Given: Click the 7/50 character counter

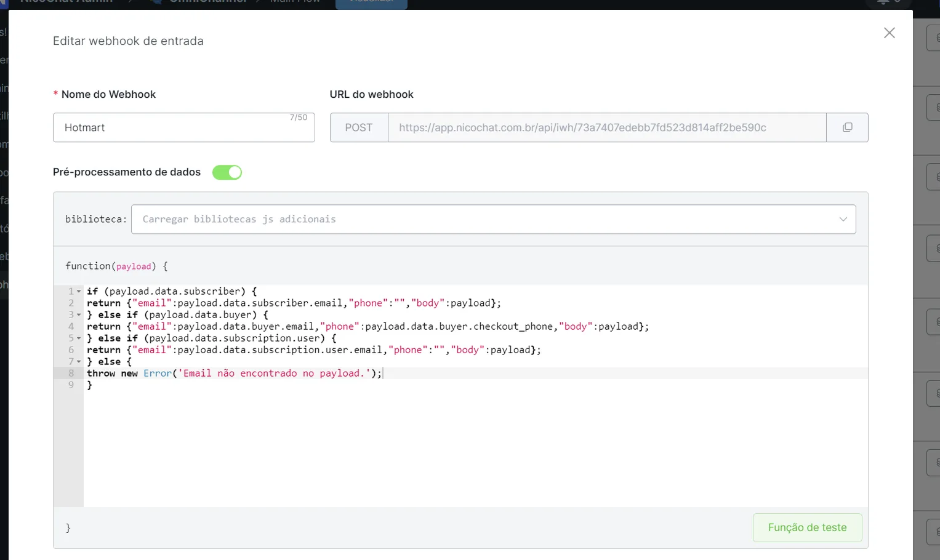Looking at the screenshot, I should pos(299,118).
